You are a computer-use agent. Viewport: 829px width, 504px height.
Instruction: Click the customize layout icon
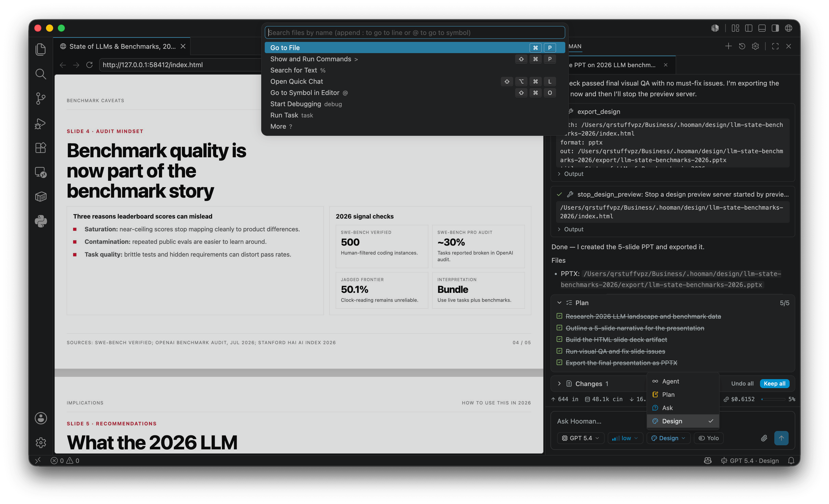coord(735,28)
